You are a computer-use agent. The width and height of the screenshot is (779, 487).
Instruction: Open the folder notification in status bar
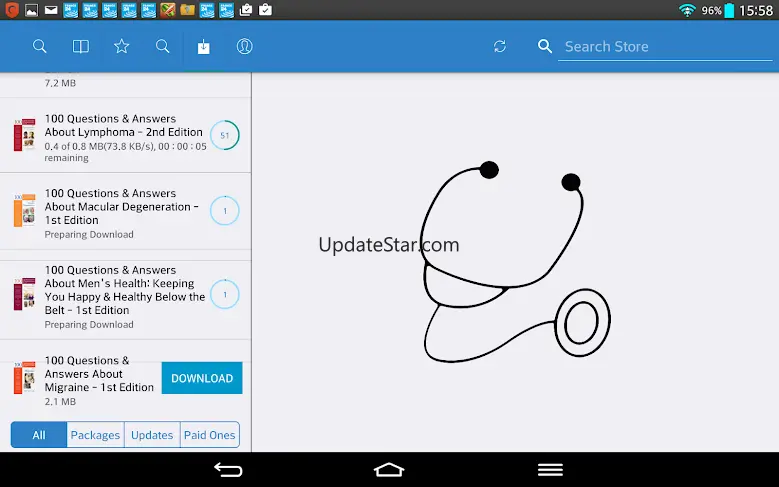[187, 10]
